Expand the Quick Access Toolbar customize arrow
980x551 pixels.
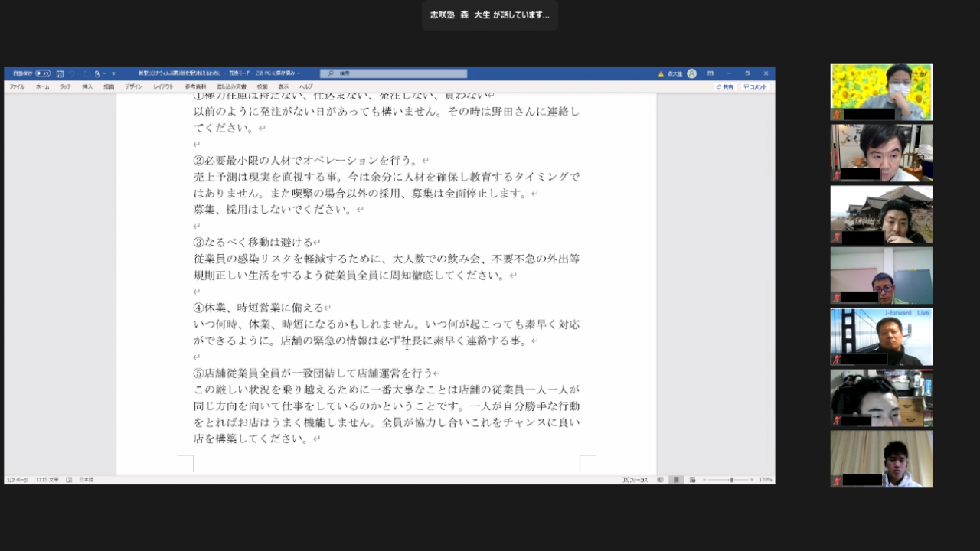[113, 73]
